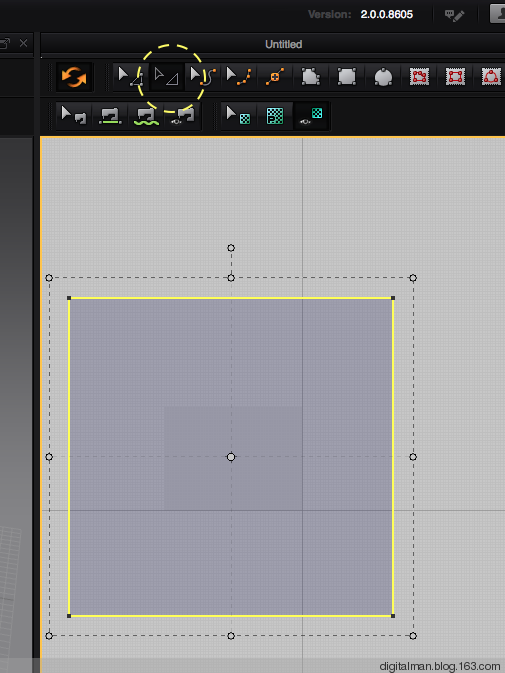Toggle texture visibility eye icon
This screenshot has width=505, height=673.
pos(311,116)
